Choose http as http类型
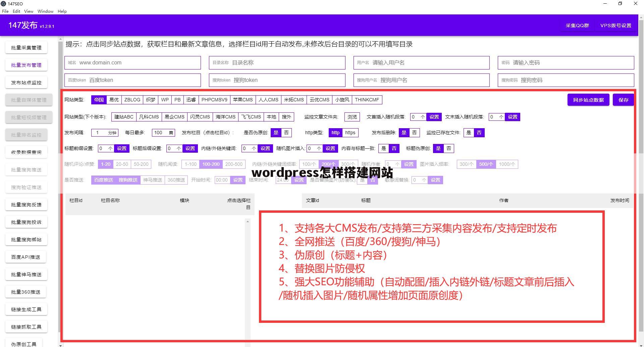This screenshot has height=347, width=644. click(335, 133)
